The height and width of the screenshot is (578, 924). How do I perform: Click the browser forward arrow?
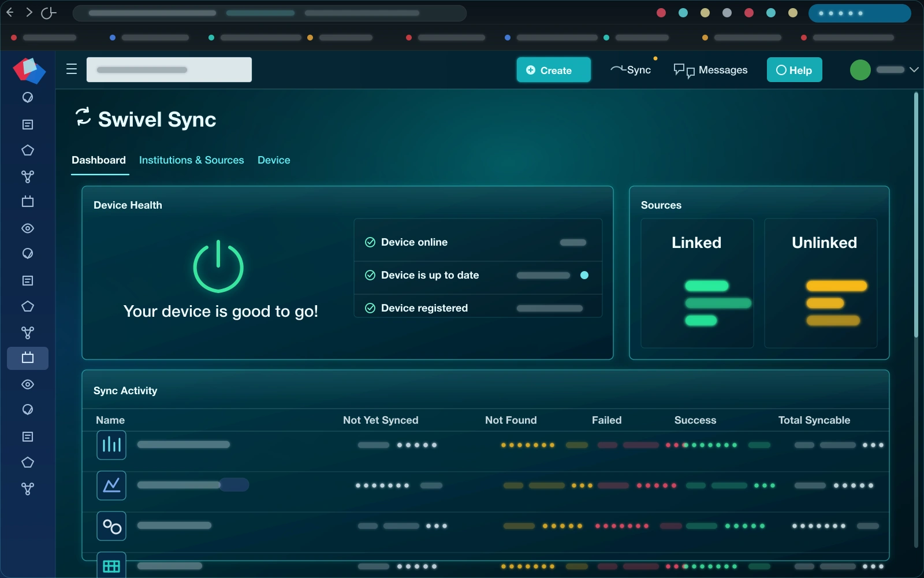pos(29,12)
